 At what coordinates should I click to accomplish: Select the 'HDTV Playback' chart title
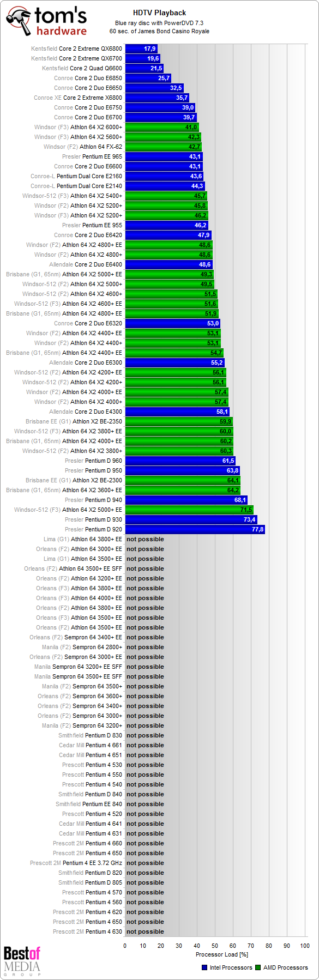tap(159, 13)
